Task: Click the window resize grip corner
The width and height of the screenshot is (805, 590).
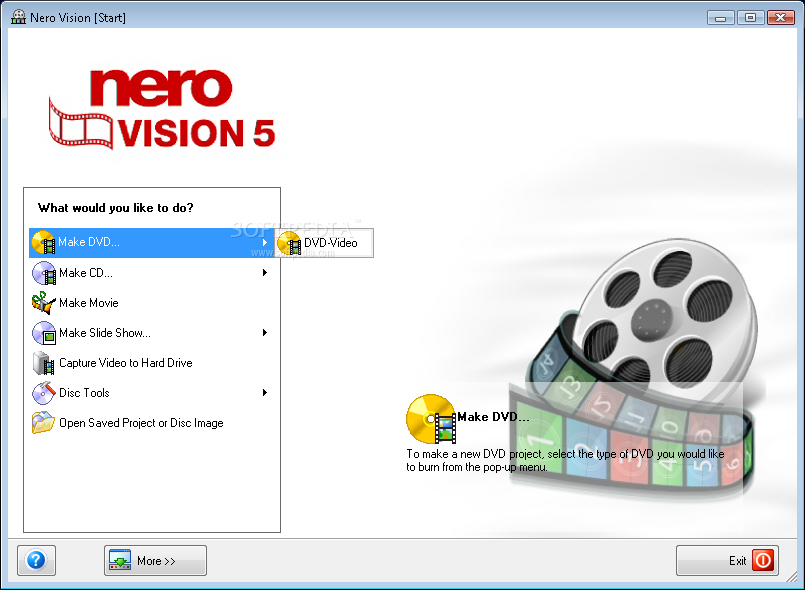Action: click(x=791, y=577)
